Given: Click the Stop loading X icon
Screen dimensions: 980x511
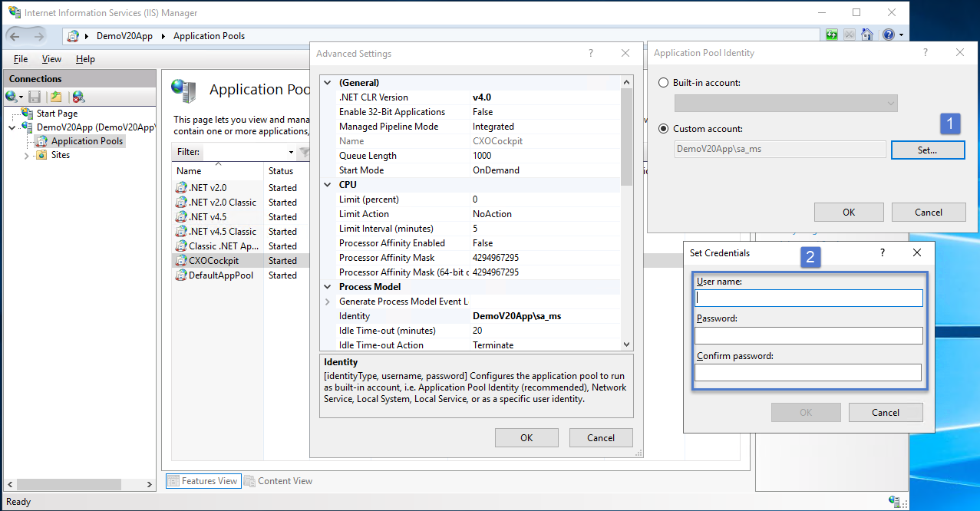Looking at the screenshot, I should 850,35.
